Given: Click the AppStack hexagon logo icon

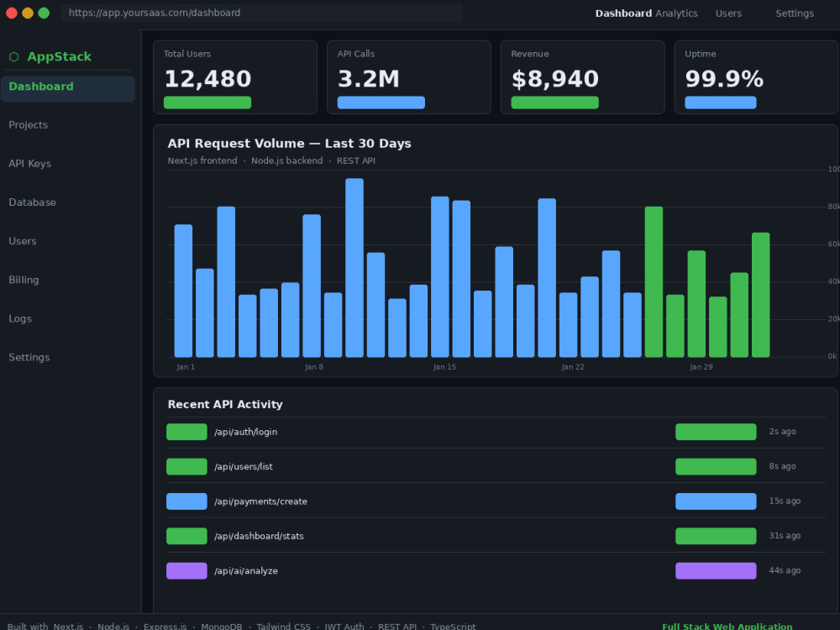Looking at the screenshot, I should click(x=14, y=57).
